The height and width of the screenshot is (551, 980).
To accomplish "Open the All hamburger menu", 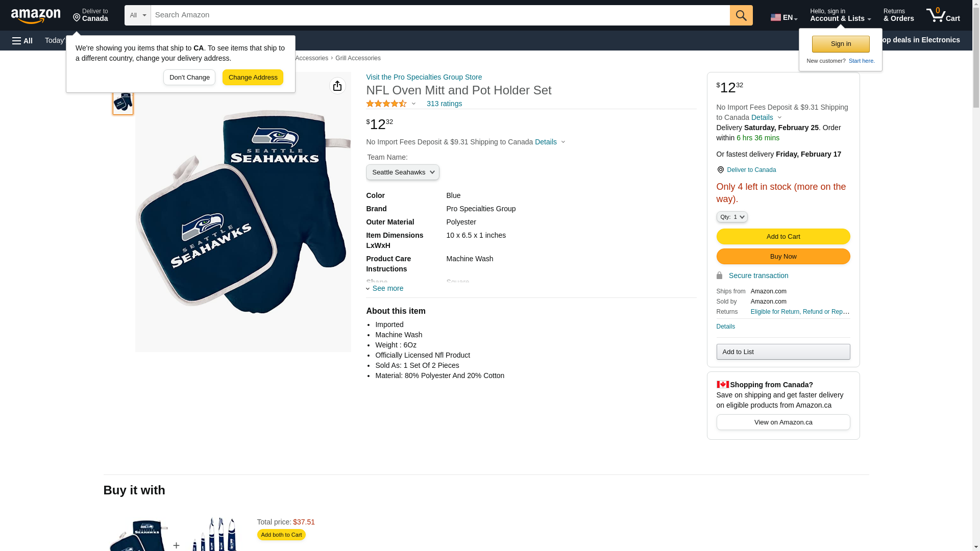I will click(x=22, y=41).
